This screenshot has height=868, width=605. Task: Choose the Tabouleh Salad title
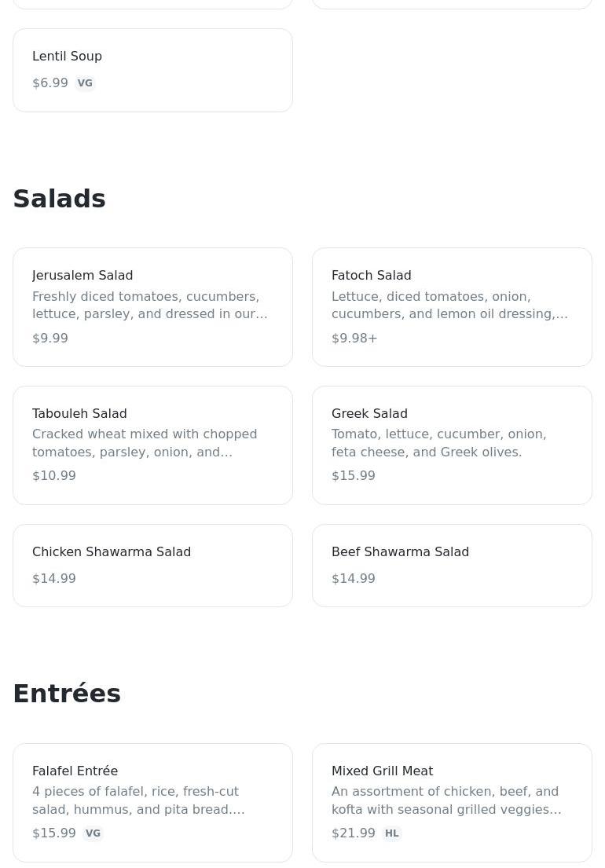pos(79,414)
